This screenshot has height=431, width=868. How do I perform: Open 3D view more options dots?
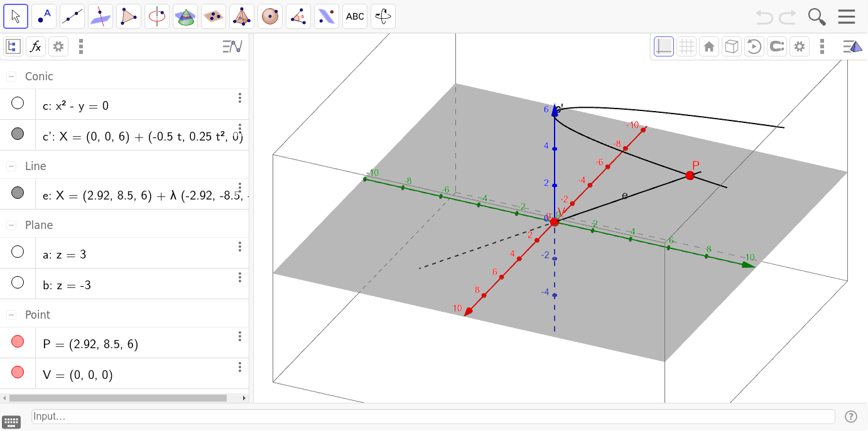coord(822,46)
